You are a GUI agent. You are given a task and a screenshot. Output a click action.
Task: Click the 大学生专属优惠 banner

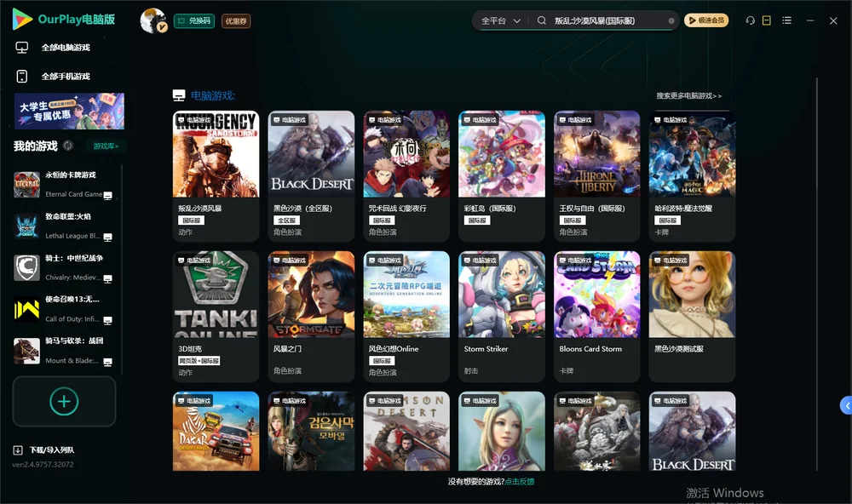click(x=69, y=111)
